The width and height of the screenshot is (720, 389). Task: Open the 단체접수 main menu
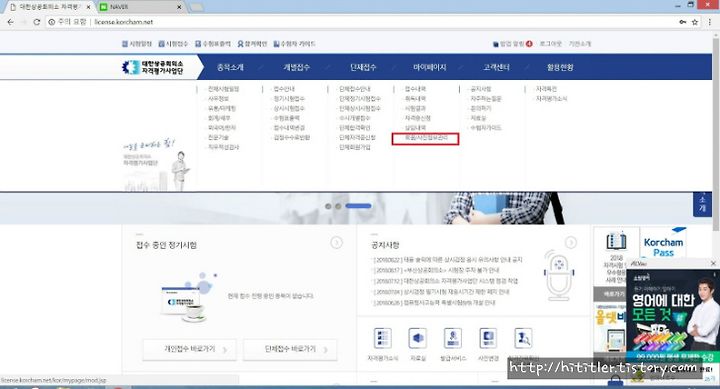coord(363,67)
